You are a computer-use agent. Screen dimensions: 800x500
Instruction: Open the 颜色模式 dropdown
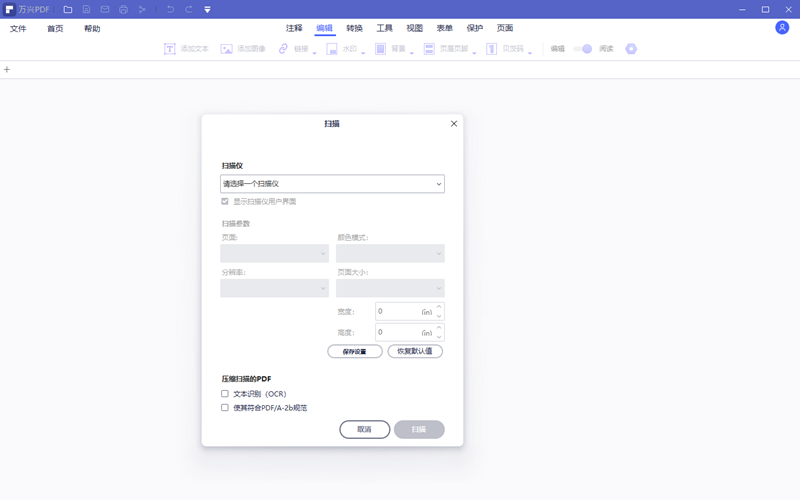pyautogui.click(x=390, y=253)
